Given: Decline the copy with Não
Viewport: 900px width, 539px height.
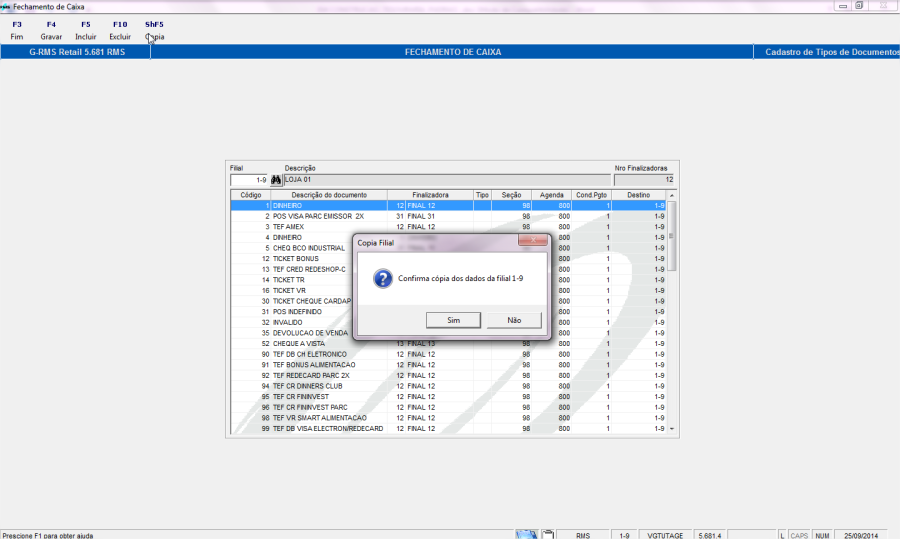Looking at the screenshot, I should (514, 320).
